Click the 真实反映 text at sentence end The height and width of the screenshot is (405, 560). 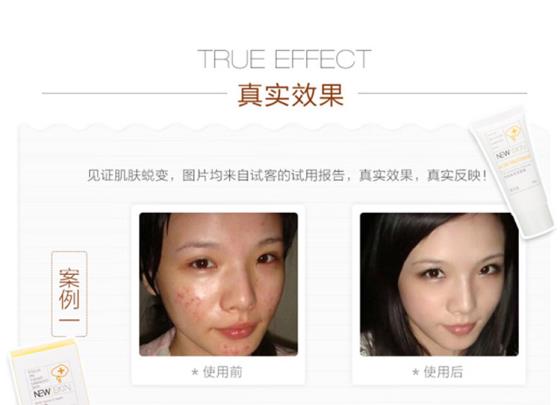pos(454,175)
